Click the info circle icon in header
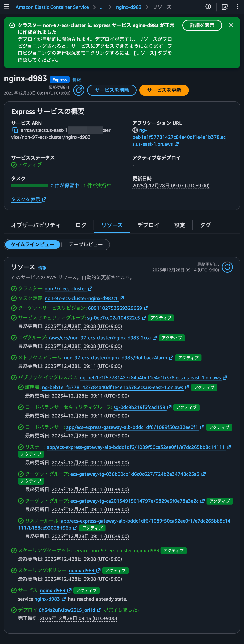Screen dimensions: 244x644 (x=208, y=7)
